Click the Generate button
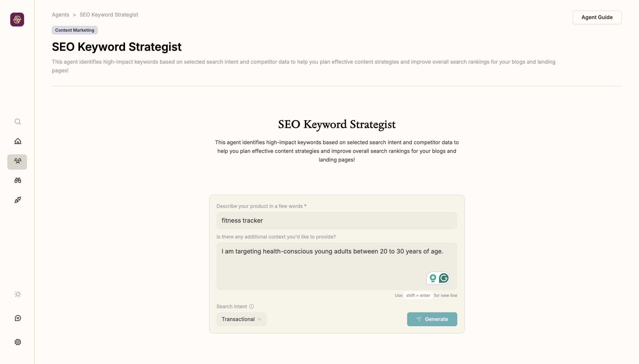The image size is (639, 364). click(x=432, y=319)
